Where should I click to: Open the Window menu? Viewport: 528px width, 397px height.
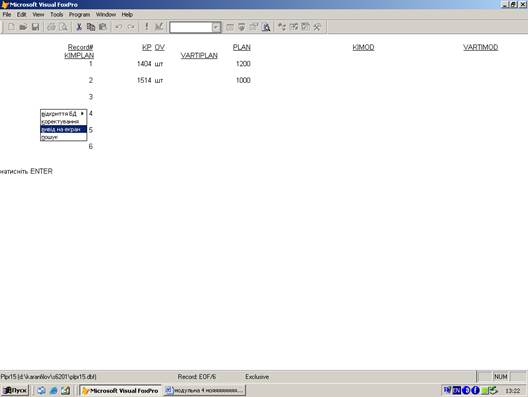(106, 14)
